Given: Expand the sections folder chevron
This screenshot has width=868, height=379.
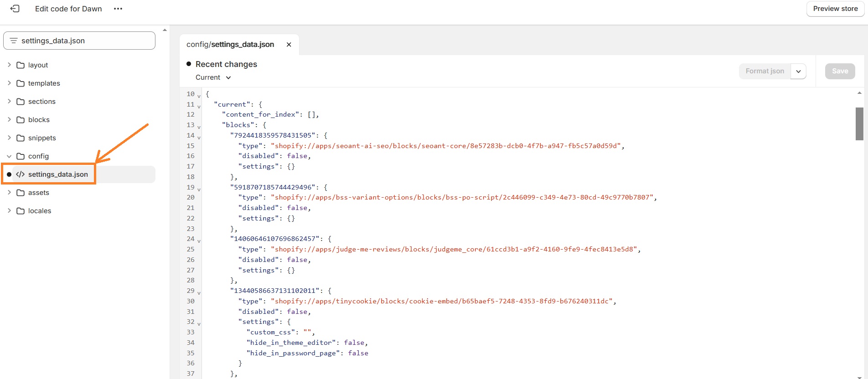Looking at the screenshot, I should (9, 101).
